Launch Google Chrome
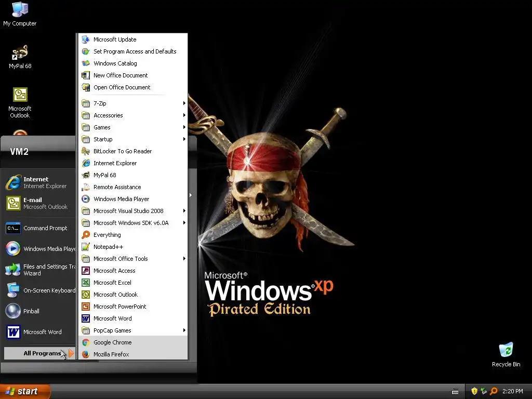Image resolution: width=532 pixels, height=399 pixels. point(133,342)
